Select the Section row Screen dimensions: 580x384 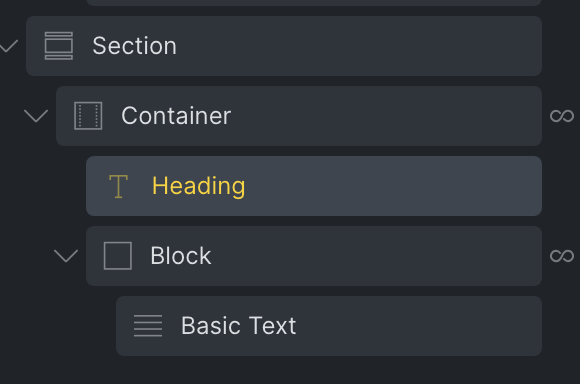[284, 46]
